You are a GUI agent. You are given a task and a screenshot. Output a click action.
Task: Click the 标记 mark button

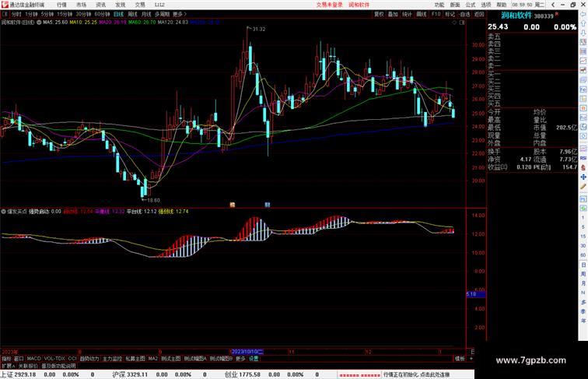pos(450,14)
